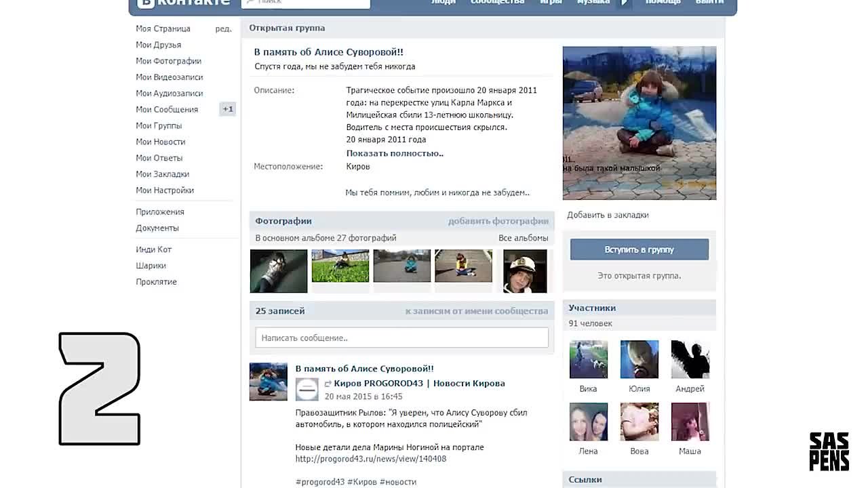
Task: Expand description with Показать полностью
Action: 395,153
